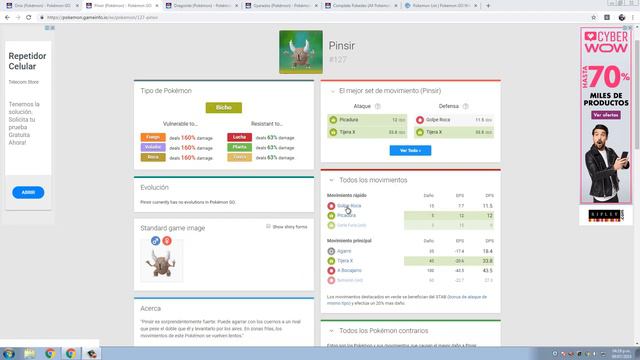Image resolution: width=640 pixels, height=360 pixels.
Task: Click the Fuego vulnerability type badge
Action: 153,137
